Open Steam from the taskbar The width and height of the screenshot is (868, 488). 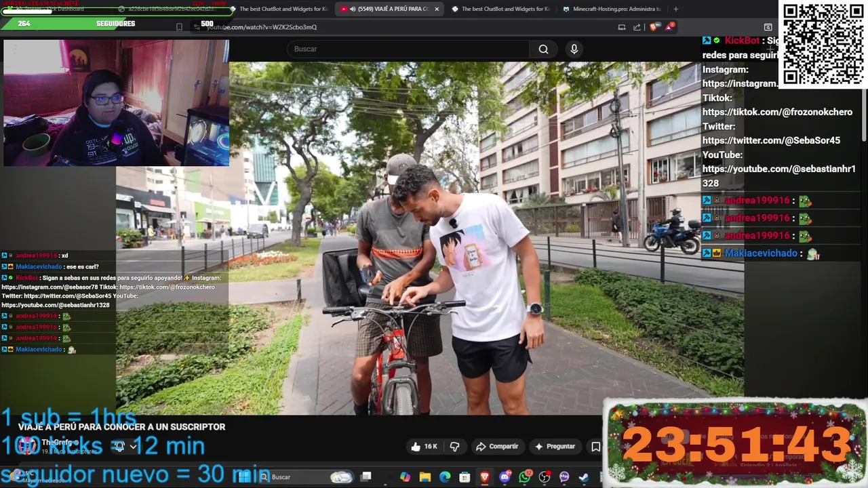click(584, 477)
